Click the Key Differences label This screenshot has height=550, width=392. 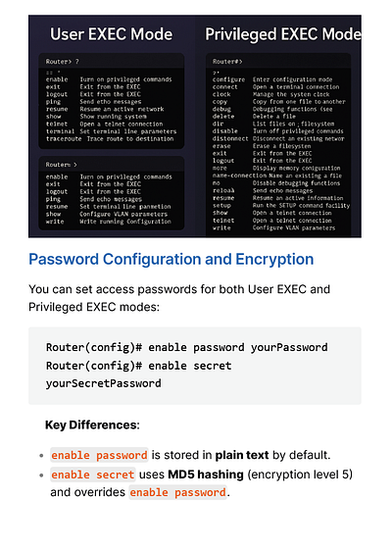point(92,425)
